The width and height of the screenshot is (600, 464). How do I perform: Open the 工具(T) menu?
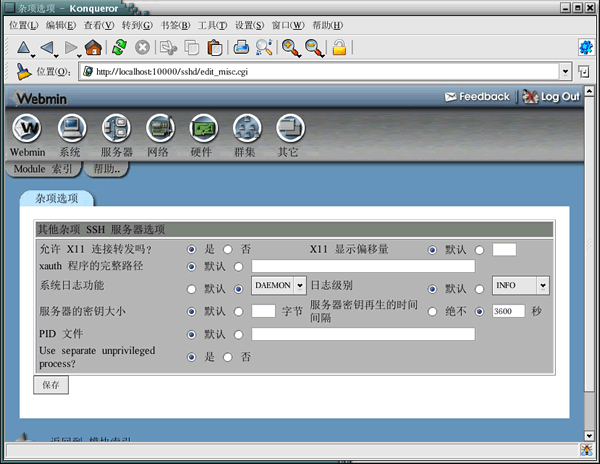[212, 25]
